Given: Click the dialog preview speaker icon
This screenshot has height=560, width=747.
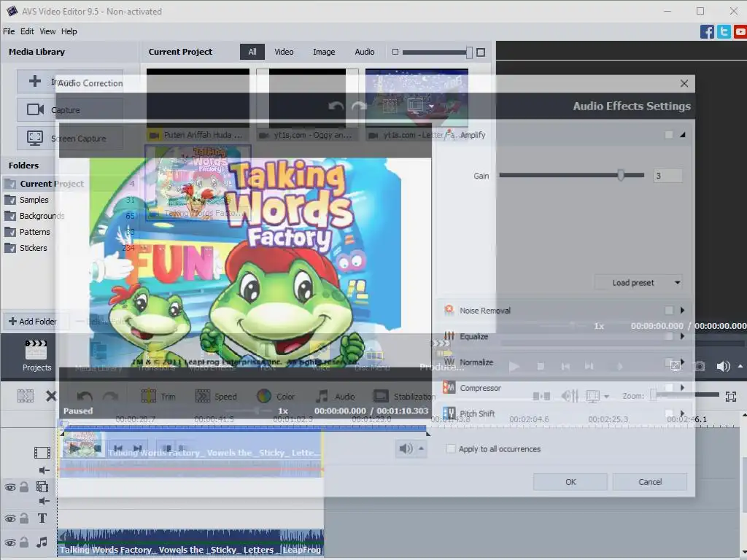Looking at the screenshot, I should [406, 448].
